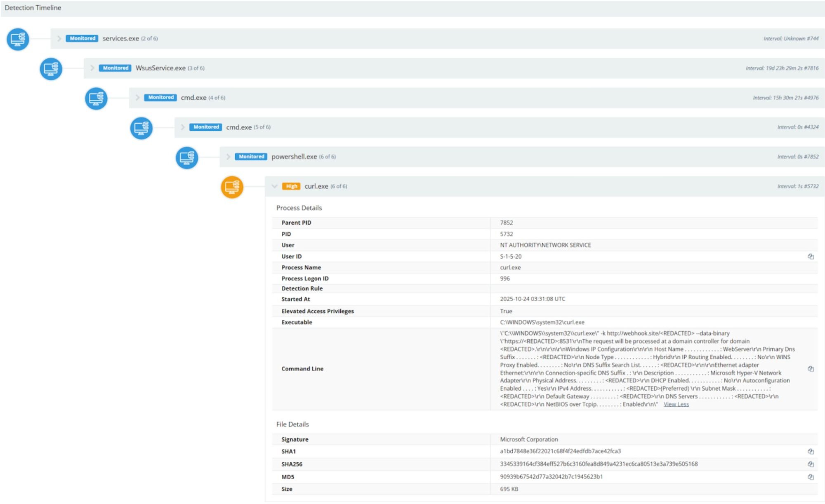Copy the User ID value
This screenshot has height=504, width=825.
pyautogui.click(x=810, y=256)
